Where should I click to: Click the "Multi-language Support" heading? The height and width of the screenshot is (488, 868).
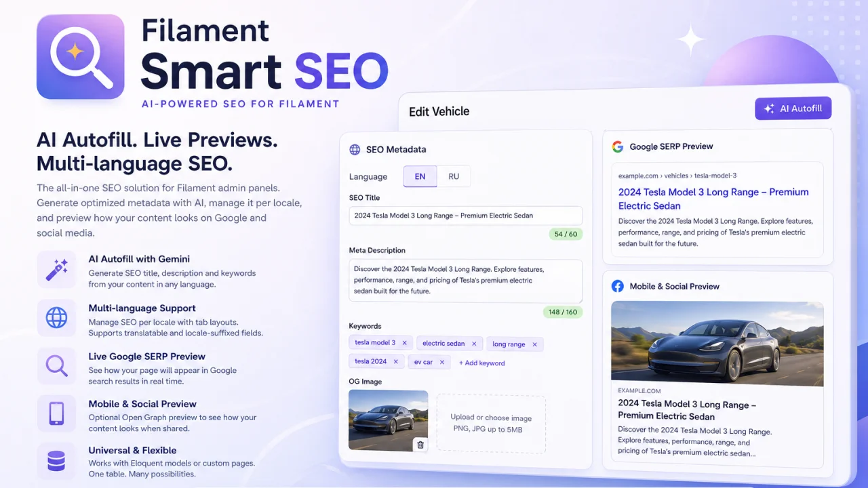142,308
